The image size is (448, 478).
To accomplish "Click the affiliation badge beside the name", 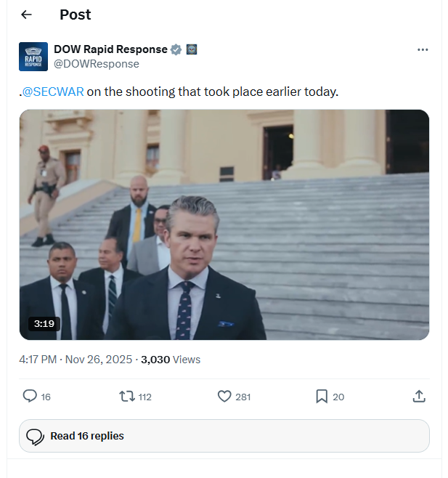I will pyautogui.click(x=192, y=49).
